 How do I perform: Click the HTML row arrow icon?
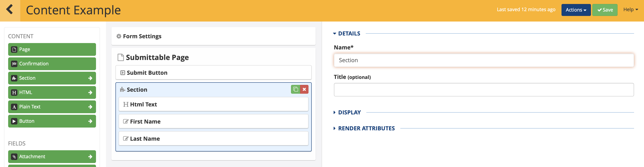[90, 92]
